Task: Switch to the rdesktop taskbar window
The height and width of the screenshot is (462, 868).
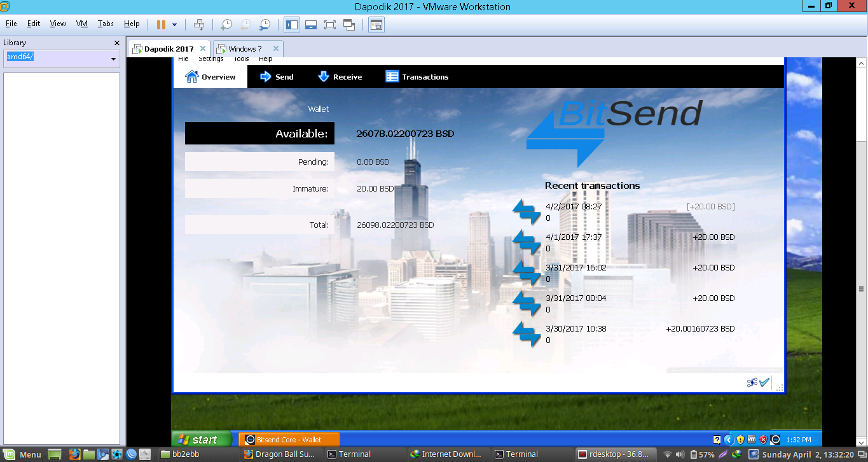Action: 616,454
